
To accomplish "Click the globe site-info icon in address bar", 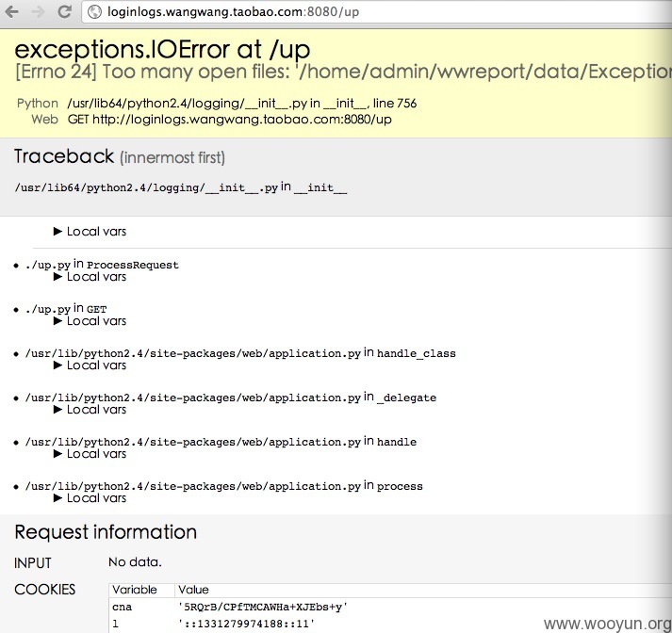I will tap(94, 12).
